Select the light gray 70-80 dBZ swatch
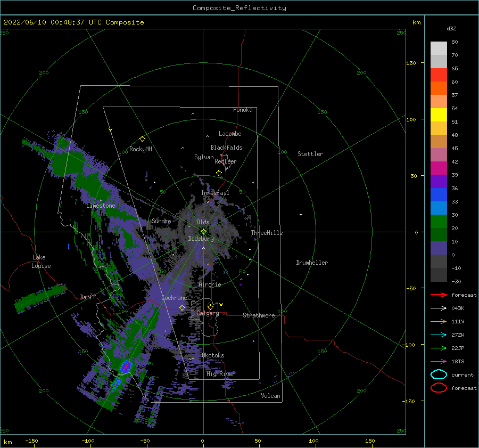Screen dimensions: 479x448 [x=439, y=48]
